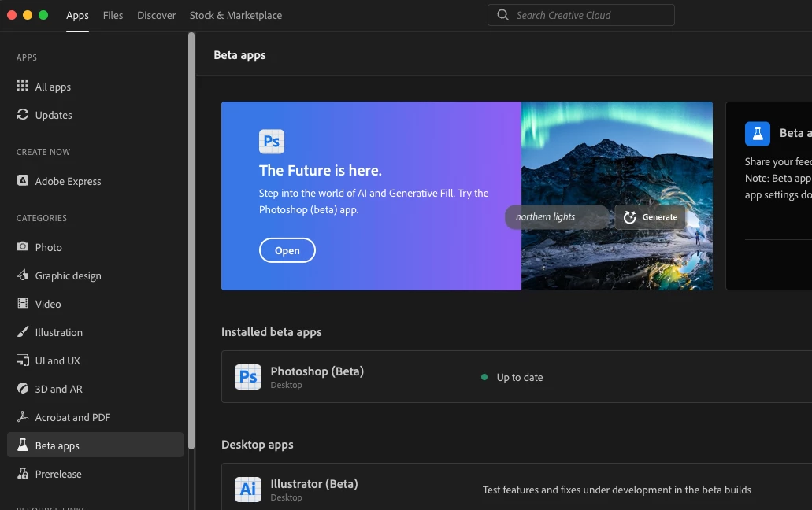The image size is (812, 510).
Task: Click the northern lights prompt field
Action: point(558,216)
